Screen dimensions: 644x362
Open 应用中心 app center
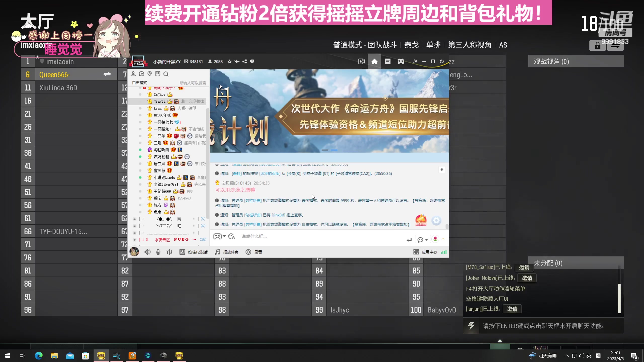(x=425, y=252)
